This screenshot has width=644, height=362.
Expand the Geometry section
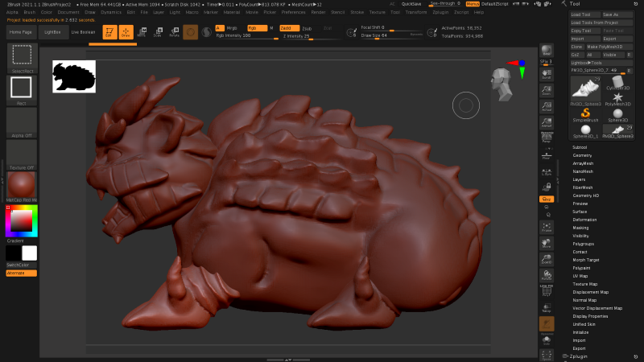pyautogui.click(x=581, y=155)
